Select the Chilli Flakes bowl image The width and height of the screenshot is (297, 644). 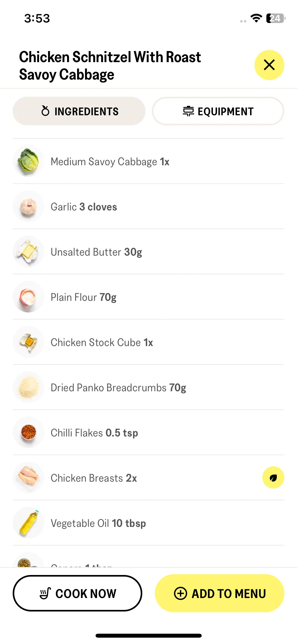click(x=29, y=432)
